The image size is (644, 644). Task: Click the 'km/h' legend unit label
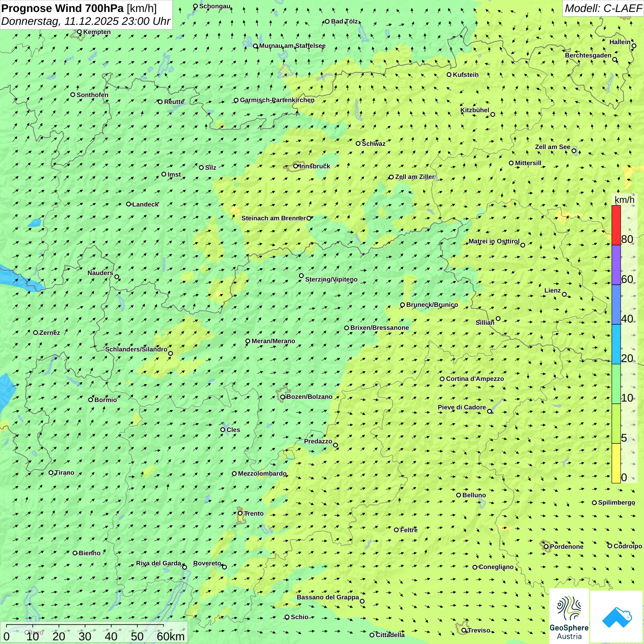[625, 200]
